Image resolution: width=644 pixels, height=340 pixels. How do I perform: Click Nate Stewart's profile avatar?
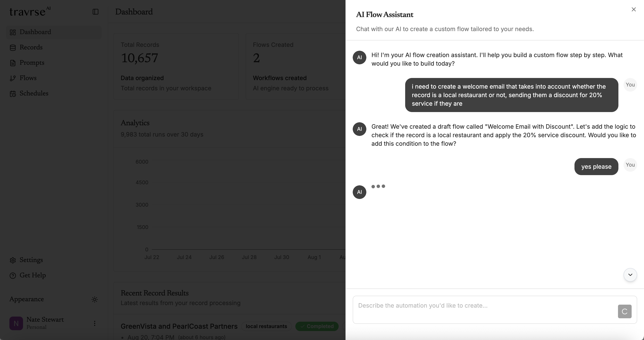(16, 323)
